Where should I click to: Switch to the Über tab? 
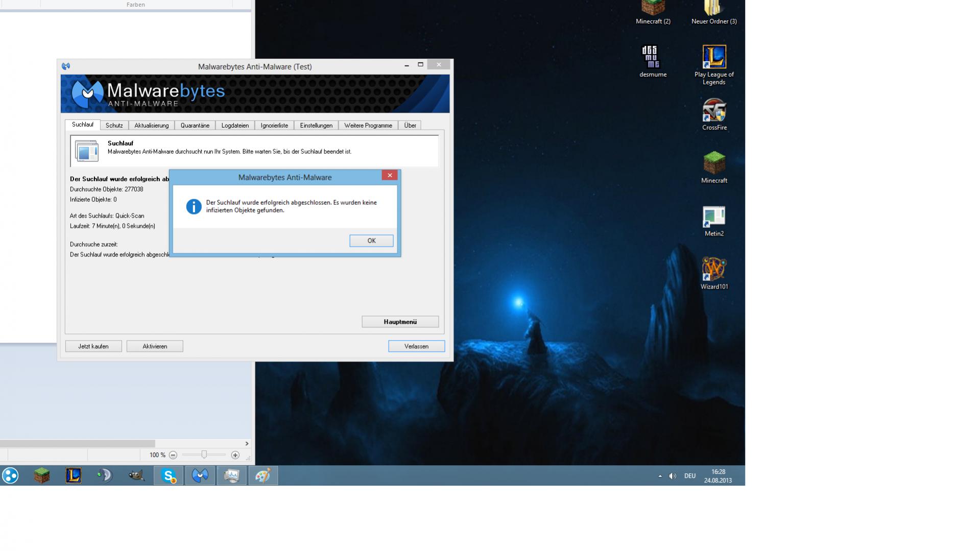coord(410,125)
